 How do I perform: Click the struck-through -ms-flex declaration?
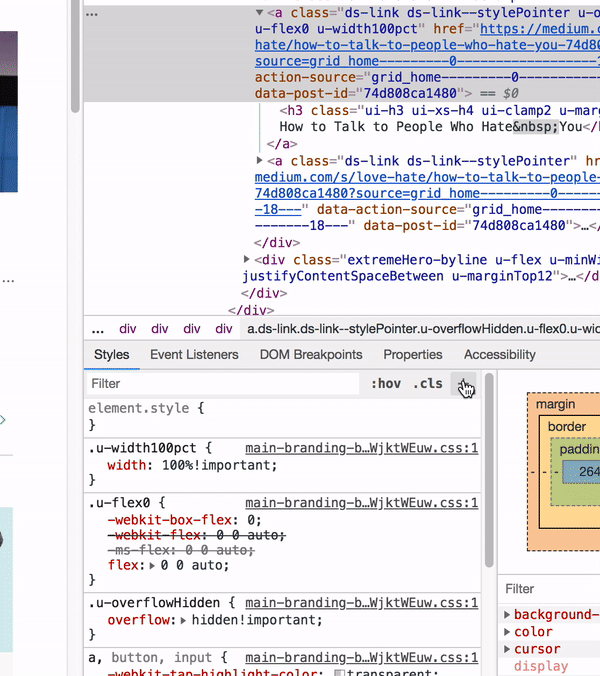click(181, 550)
